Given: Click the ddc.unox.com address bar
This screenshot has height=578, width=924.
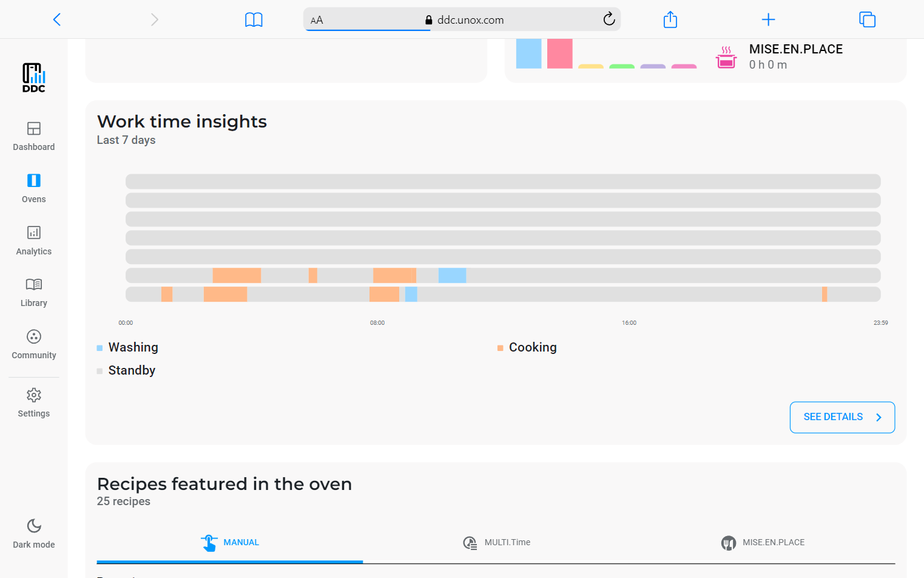Looking at the screenshot, I should (461, 19).
